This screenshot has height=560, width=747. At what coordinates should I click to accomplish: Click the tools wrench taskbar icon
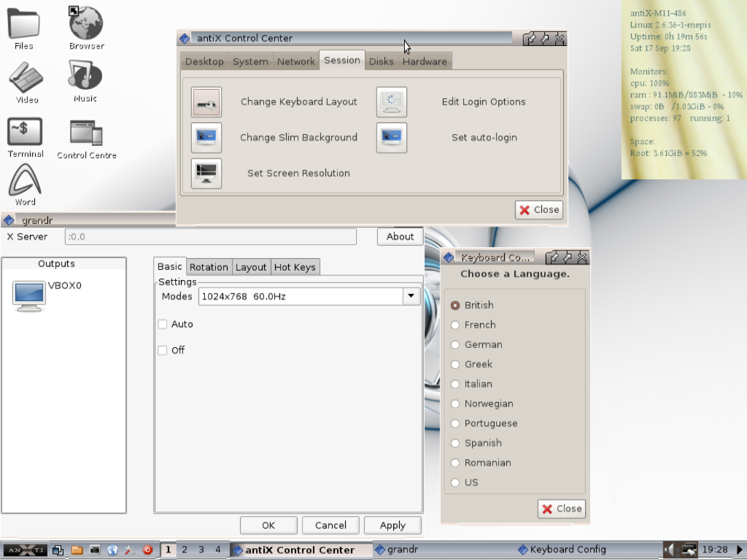pyautogui.click(x=130, y=550)
